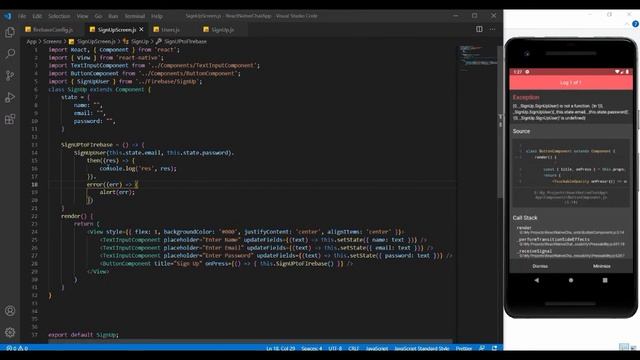Open the Accounts menu icon
This screenshot has height=360, width=640.
click(x=10, y=311)
